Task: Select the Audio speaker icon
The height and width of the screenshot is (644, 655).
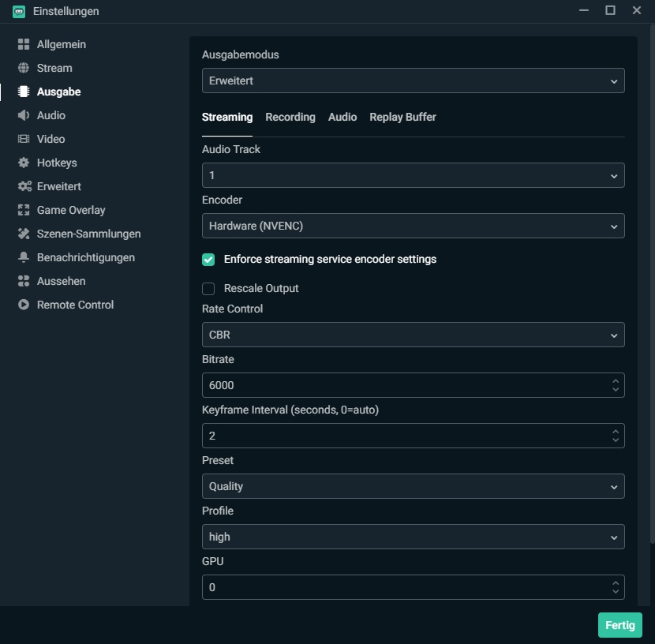Action: coord(24,115)
